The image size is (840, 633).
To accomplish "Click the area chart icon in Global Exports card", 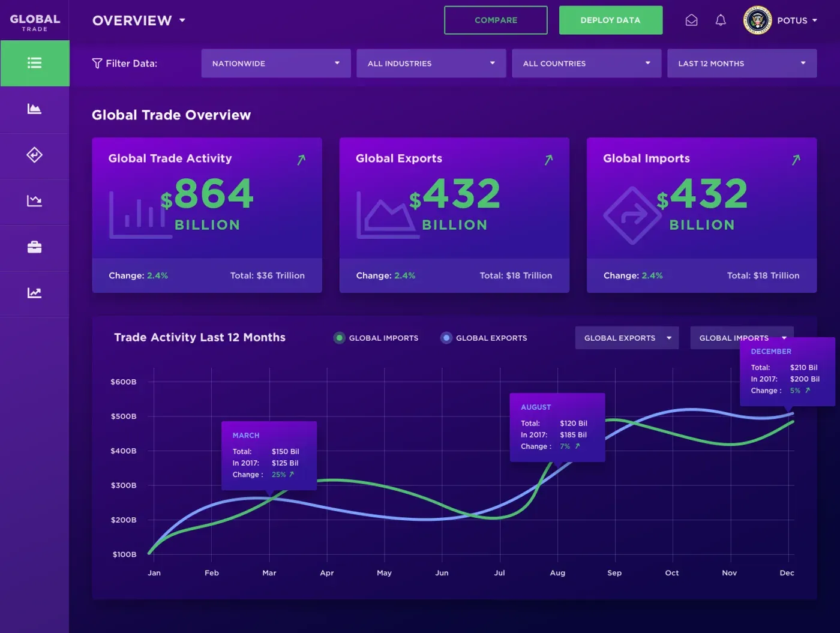I will point(387,214).
